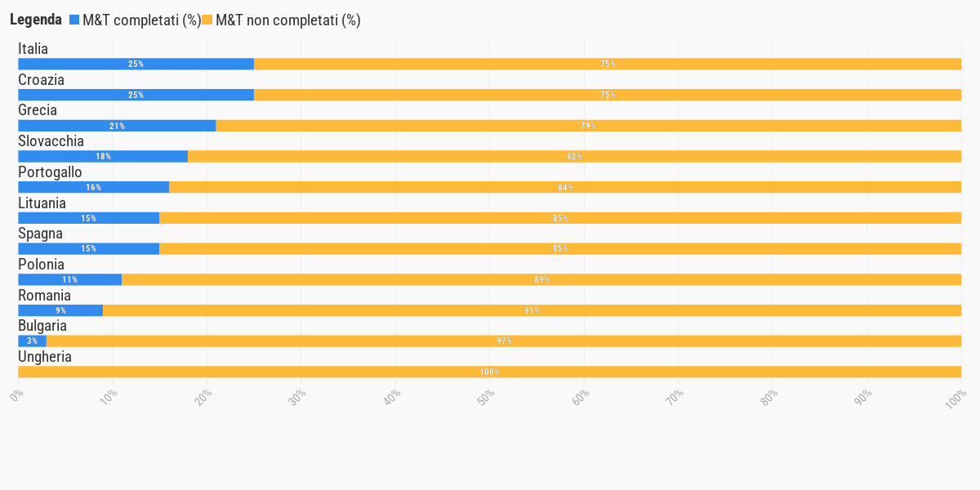Click Slovacchia's orange 82% bar segment
Viewport: 980px width, 490px height.
tap(574, 156)
